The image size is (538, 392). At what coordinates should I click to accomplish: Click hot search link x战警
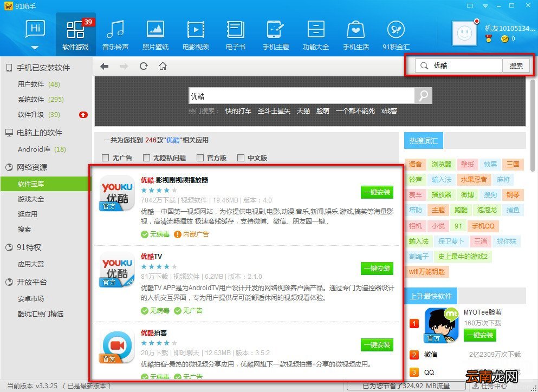[x=389, y=111]
